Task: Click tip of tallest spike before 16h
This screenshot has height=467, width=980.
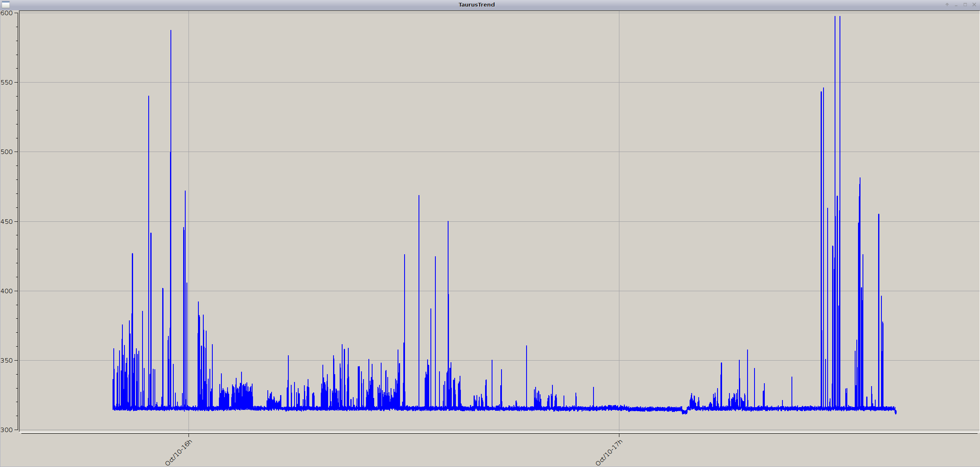Action: coord(171,31)
